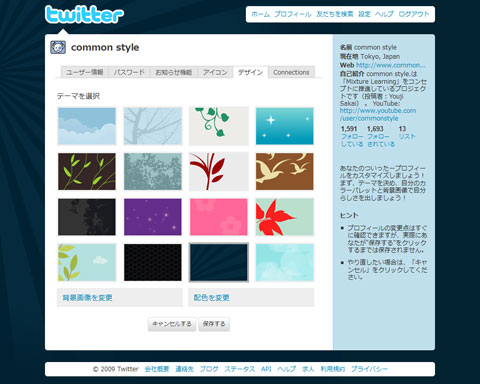480x384 pixels.
Task: Switch to the Connections tab
Action: pyautogui.click(x=291, y=72)
